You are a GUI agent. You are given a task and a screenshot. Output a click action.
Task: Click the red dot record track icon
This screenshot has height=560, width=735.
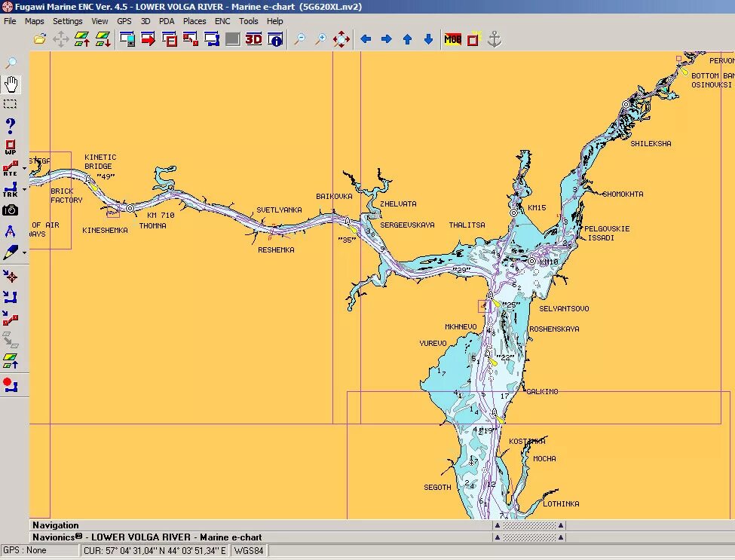click(11, 385)
